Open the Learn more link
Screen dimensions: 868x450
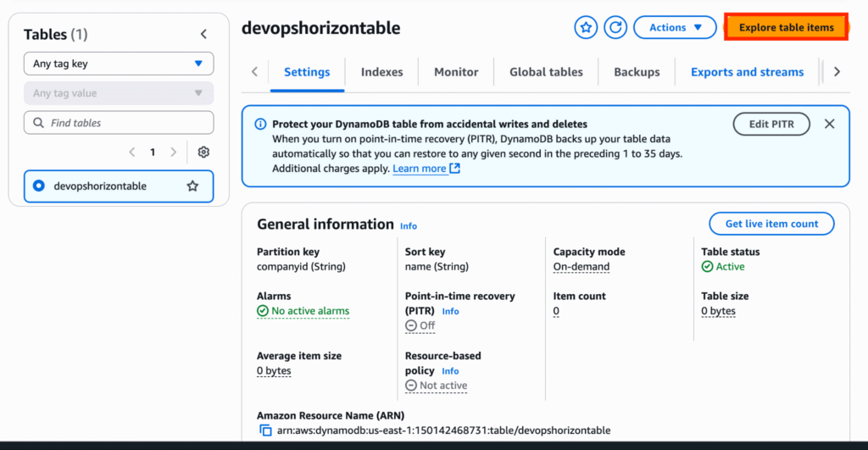[x=426, y=169]
